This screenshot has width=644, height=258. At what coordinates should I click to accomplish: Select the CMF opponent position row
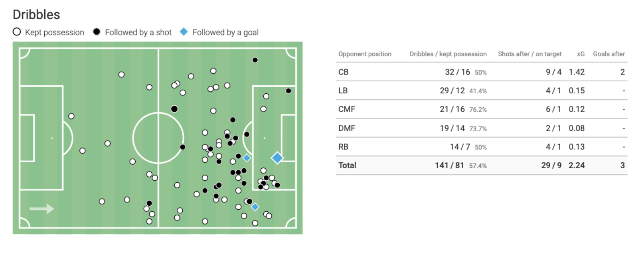click(481, 109)
